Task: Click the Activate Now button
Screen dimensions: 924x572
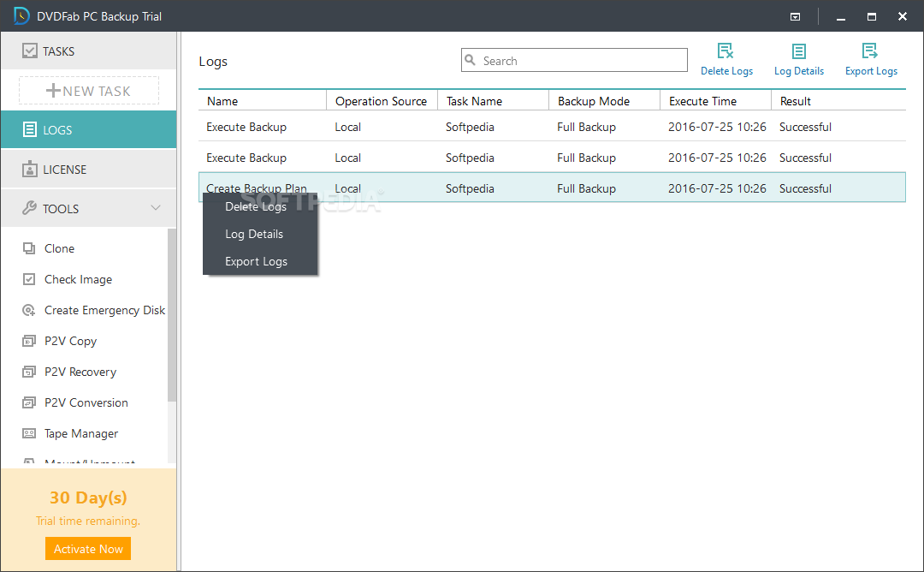Action: point(88,548)
